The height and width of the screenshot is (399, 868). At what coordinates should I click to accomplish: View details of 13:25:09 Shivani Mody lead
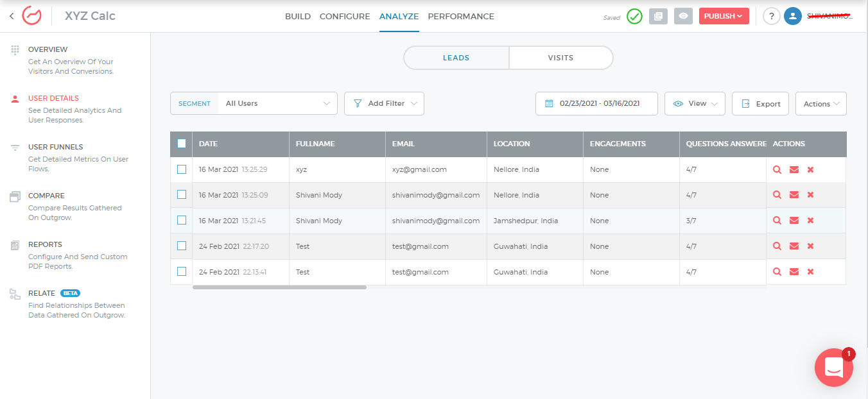[777, 195]
